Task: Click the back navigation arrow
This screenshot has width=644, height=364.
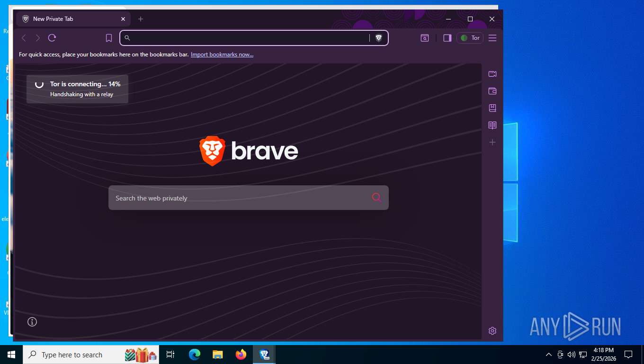Action: (x=24, y=38)
